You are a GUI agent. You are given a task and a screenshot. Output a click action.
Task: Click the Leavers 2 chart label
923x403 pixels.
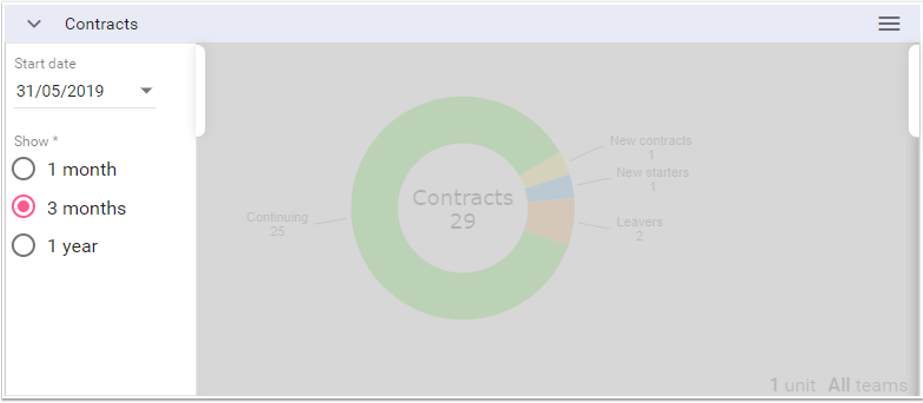click(639, 228)
